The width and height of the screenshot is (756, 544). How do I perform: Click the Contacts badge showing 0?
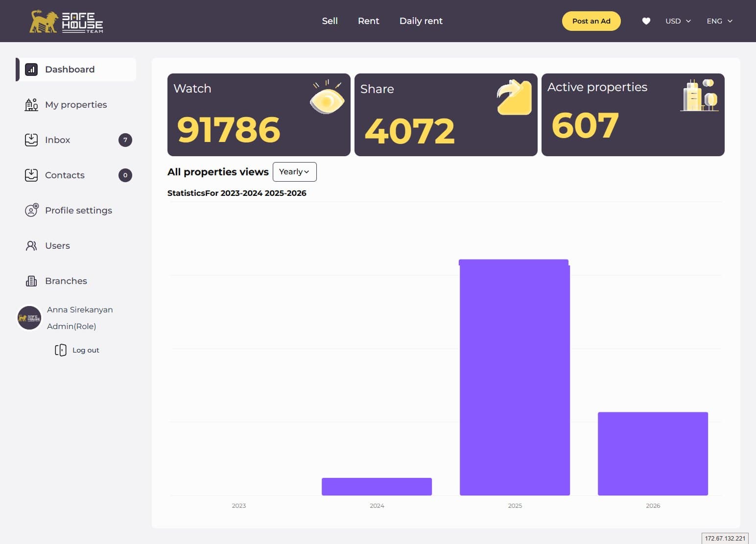click(x=125, y=175)
